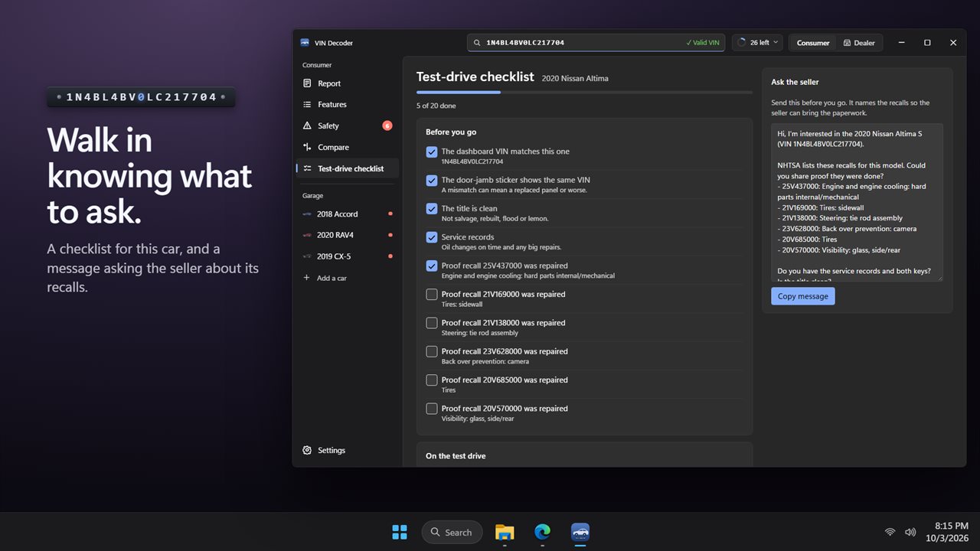Screen dimensions: 980x551
Task: Check 'Proof recall 23V628000 was repaired'
Action: click(x=432, y=351)
